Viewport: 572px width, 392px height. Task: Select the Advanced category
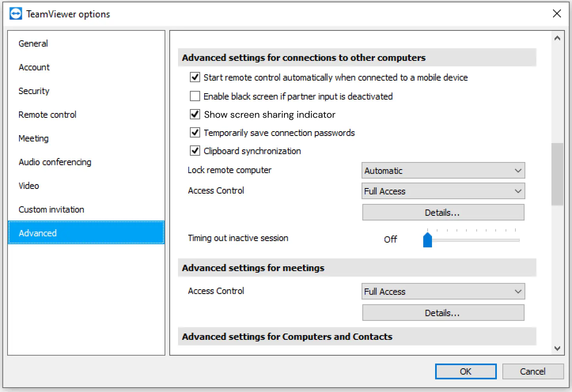tap(86, 233)
